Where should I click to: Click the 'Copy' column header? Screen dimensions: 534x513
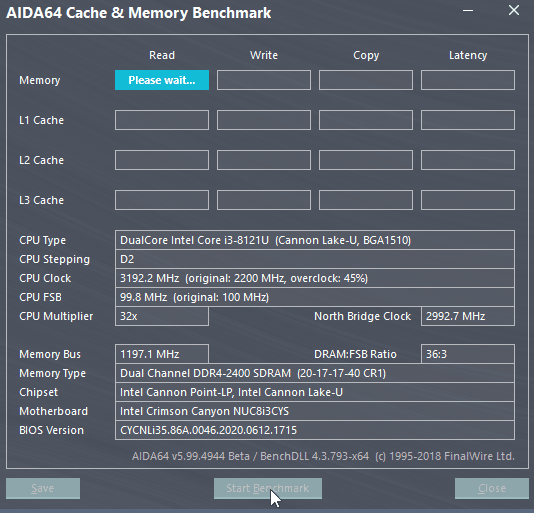click(x=366, y=56)
